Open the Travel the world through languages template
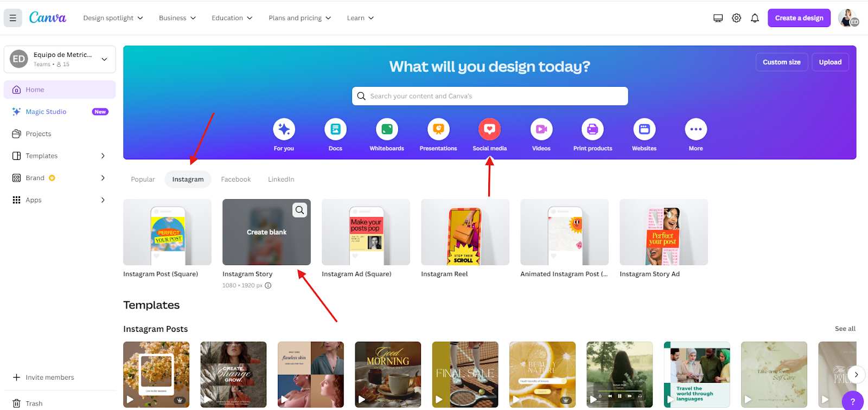The image size is (868, 410). pyautogui.click(x=697, y=375)
